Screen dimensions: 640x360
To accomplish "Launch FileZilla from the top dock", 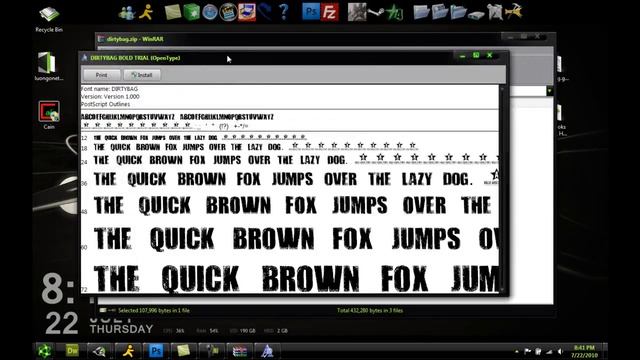I will (x=329, y=12).
